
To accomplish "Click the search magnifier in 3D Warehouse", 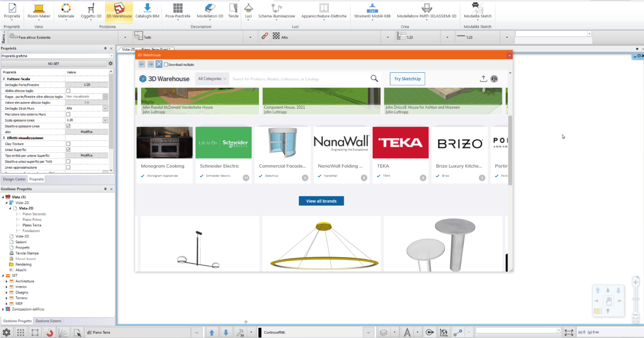I will coord(374,79).
